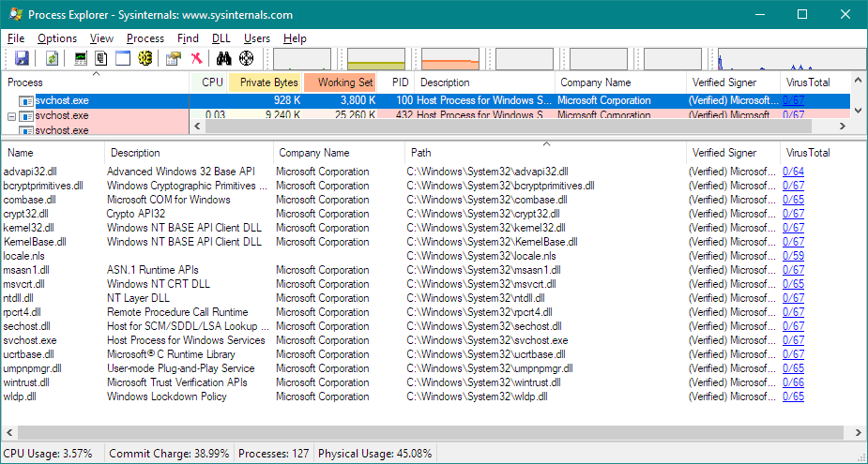Open VirusTotal 0/64 link for advapi32.dll
Screen dimensions: 868x464
coord(793,172)
